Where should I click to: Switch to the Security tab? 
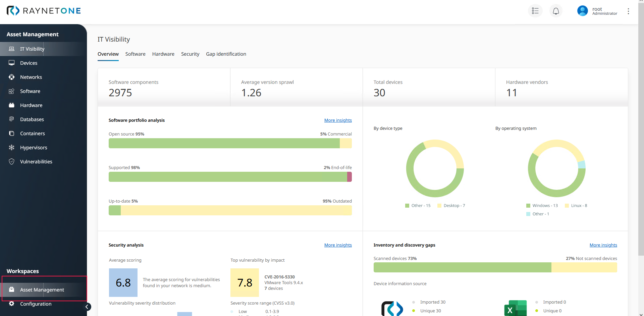click(x=190, y=54)
